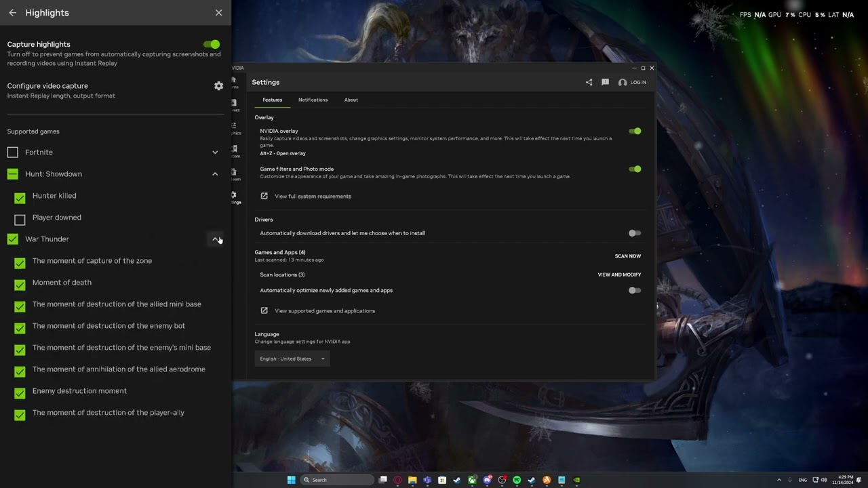Click Configure video capture row
This screenshot has width=868, height=488.
click(115, 90)
